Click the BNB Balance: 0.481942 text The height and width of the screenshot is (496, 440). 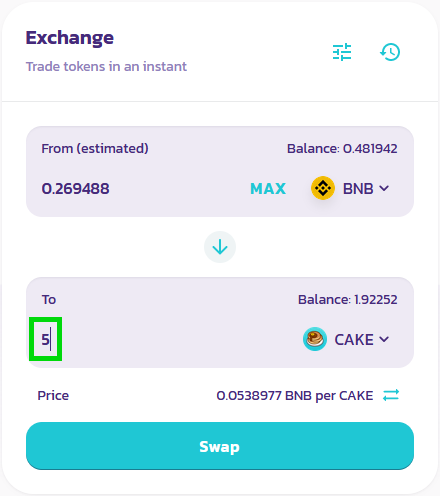[x=342, y=149]
